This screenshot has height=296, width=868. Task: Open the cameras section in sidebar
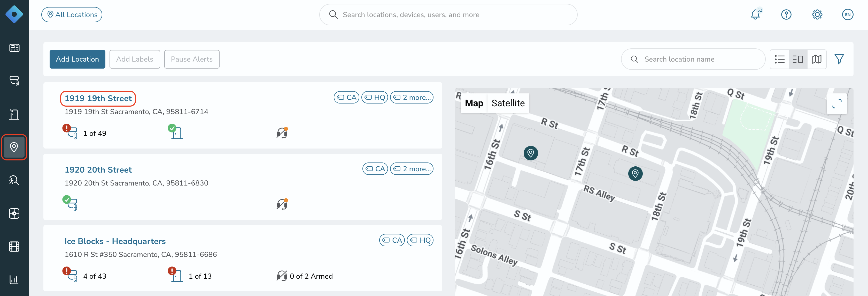[14, 81]
